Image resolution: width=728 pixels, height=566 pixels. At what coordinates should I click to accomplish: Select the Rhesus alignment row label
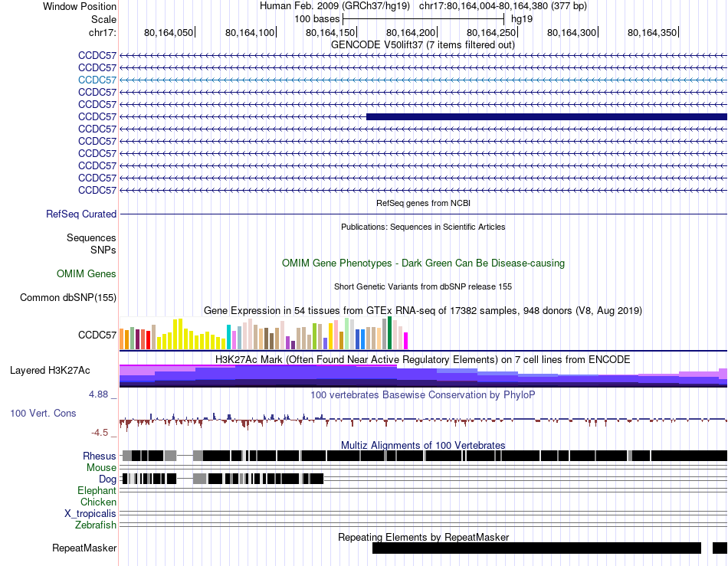(100, 456)
